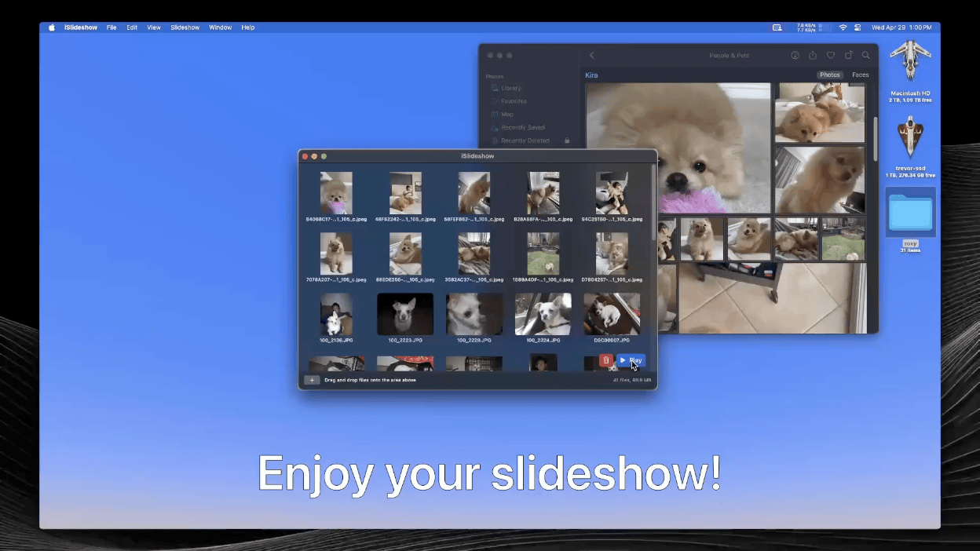The width and height of the screenshot is (980, 551).
Task: Open the Slideshow menu
Action: click(185, 27)
